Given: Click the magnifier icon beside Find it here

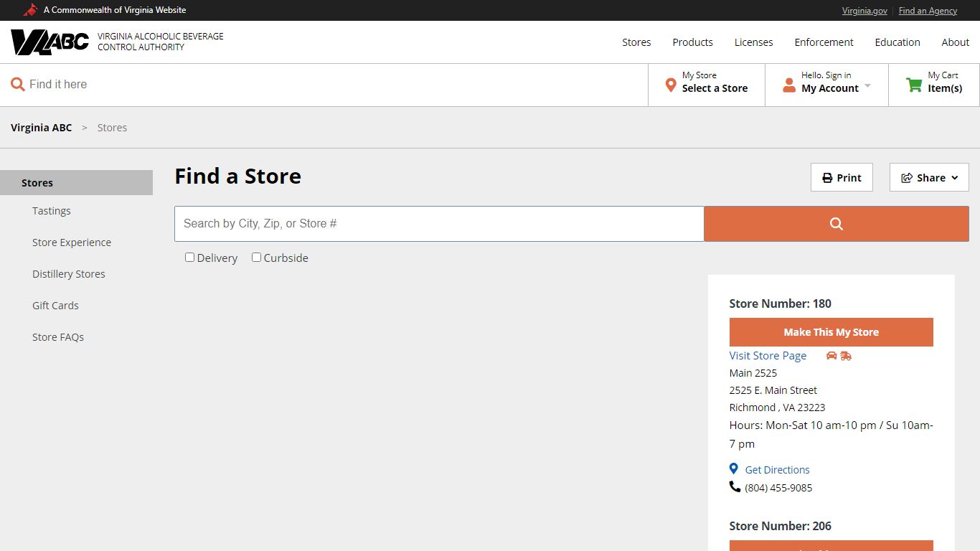Looking at the screenshot, I should click(x=18, y=85).
